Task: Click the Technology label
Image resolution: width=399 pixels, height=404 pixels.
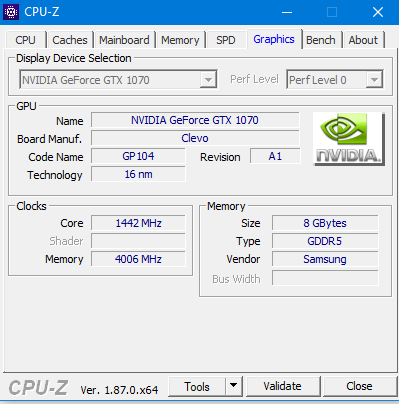Action: [55, 175]
